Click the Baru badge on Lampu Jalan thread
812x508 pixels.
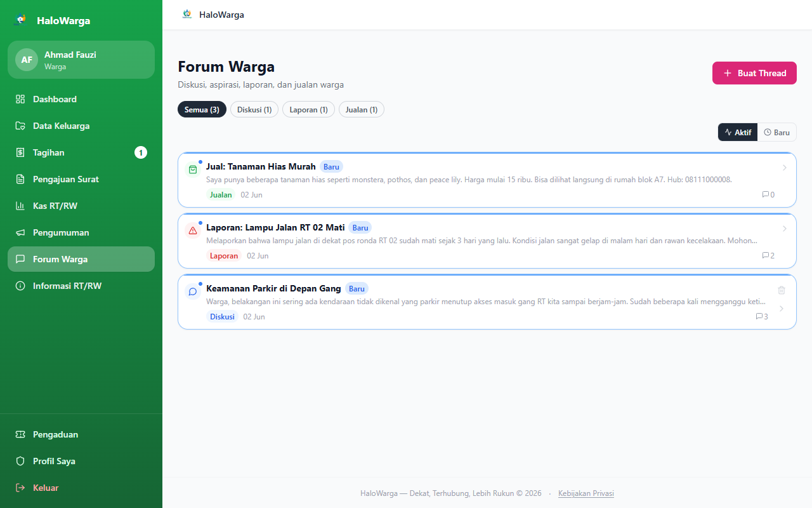pyautogui.click(x=360, y=228)
